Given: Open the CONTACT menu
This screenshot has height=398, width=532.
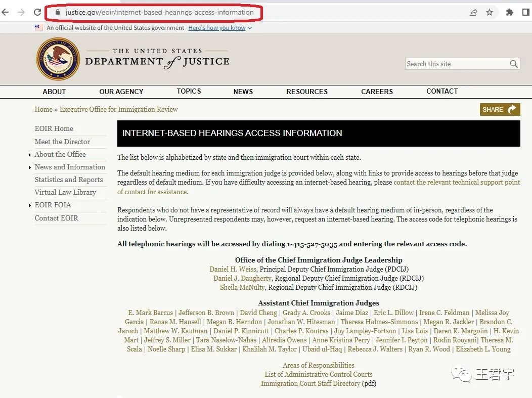Looking at the screenshot, I should [x=442, y=91].
